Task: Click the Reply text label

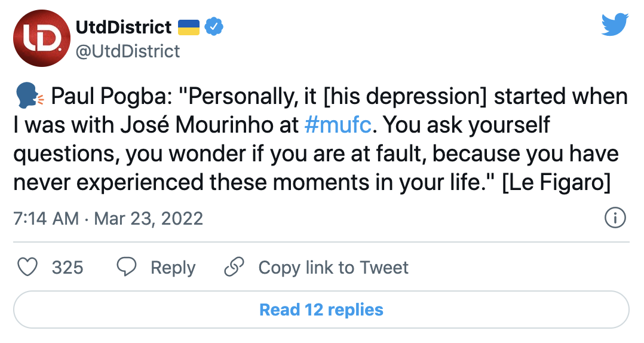Action: pyautogui.click(x=173, y=267)
